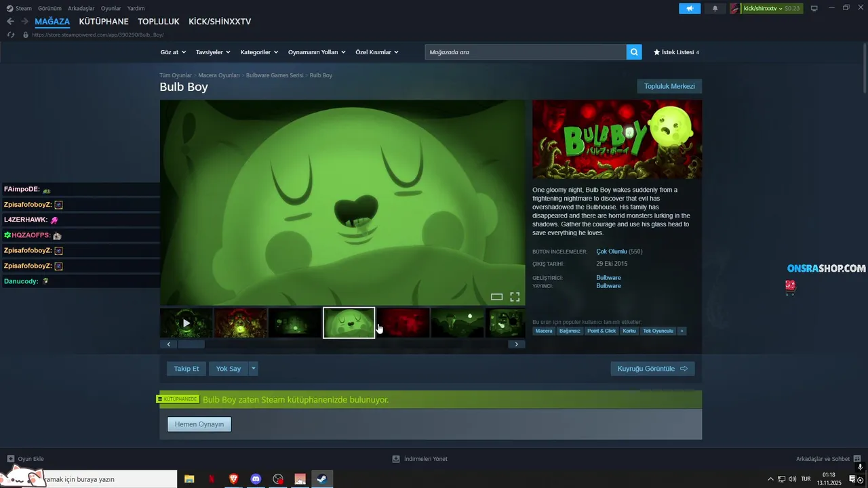
Task: Expand the Göz at dropdown menu
Action: pos(173,52)
